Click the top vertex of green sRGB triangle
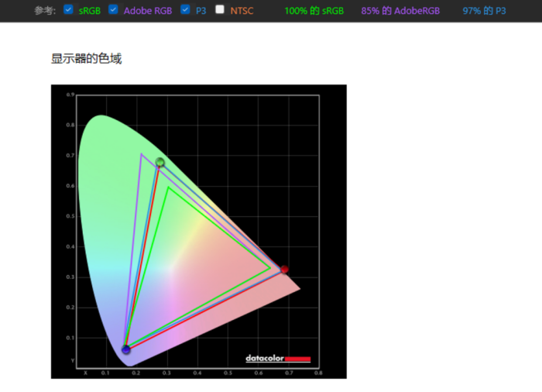 [x=167, y=187]
